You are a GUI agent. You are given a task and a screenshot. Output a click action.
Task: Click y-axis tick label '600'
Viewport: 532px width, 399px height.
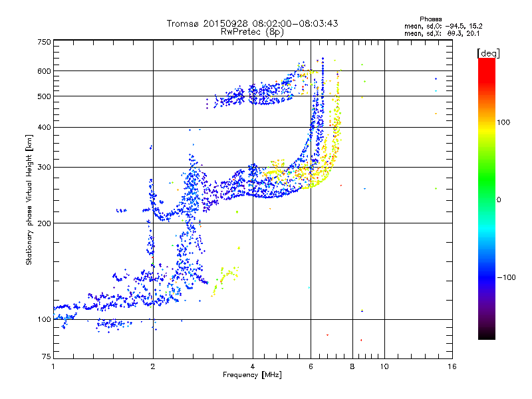pyautogui.click(x=44, y=71)
